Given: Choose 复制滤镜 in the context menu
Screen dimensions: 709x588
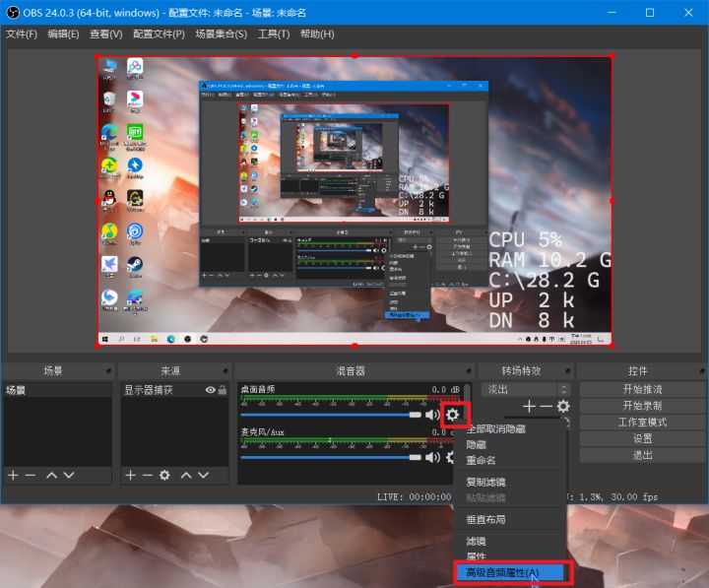Looking at the screenshot, I should click(x=510, y=483).
